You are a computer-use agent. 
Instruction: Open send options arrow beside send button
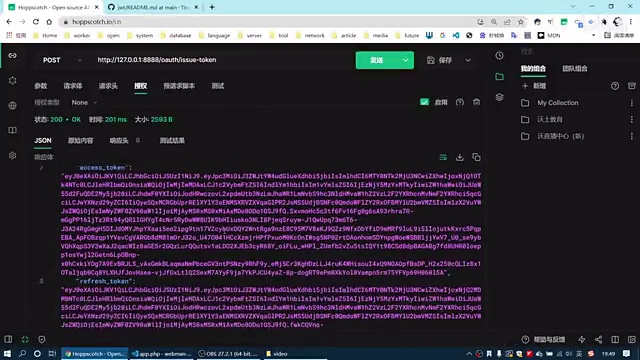tap(405, 60)
